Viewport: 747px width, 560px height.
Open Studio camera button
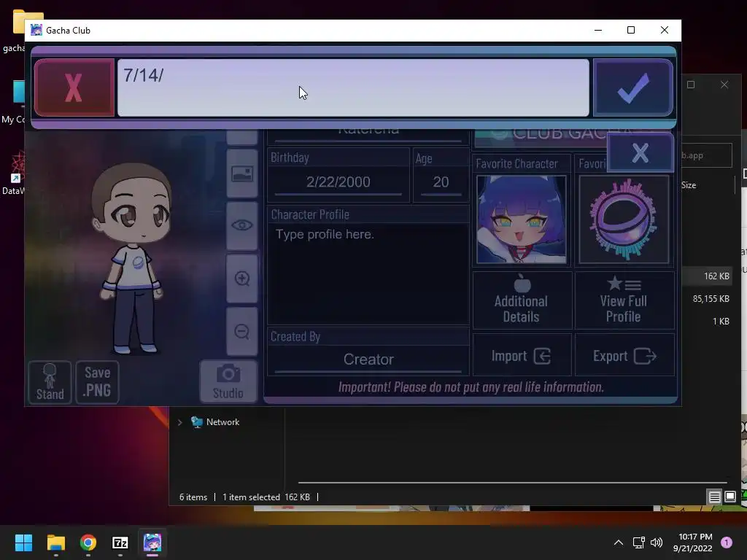pos(228,381)
